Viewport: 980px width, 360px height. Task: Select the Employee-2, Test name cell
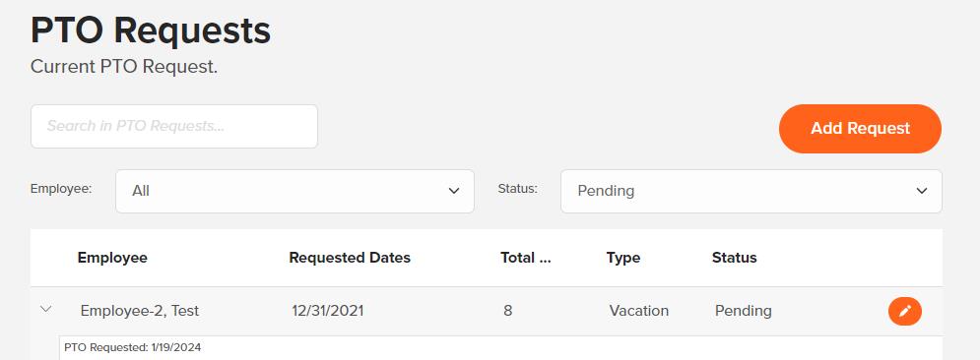140,311
